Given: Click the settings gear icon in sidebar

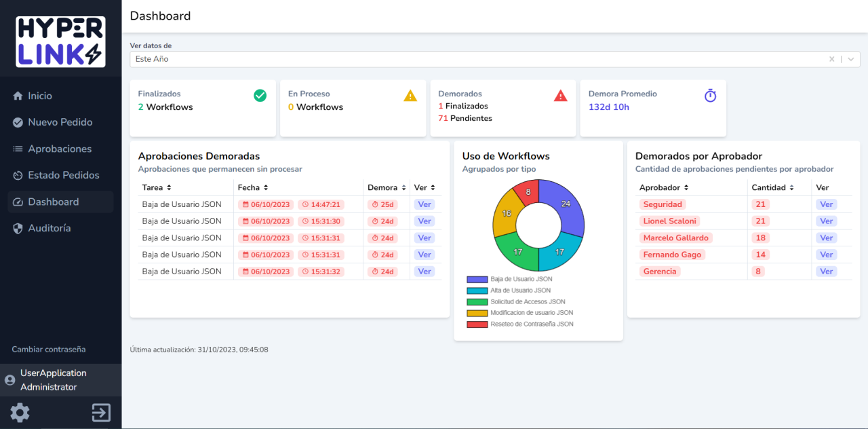Looking at the screenshot, I should pyautogui.click(x=20, y=412).
